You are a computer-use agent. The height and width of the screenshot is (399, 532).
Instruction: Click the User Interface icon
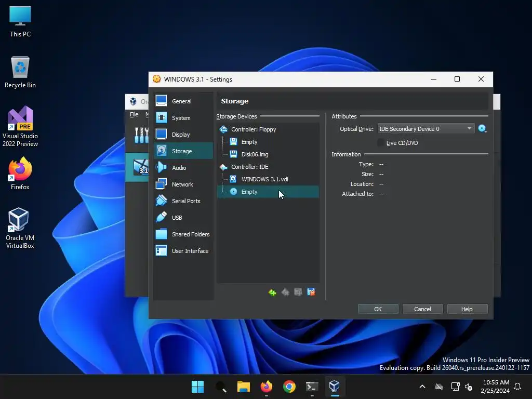pyautogui.click(x=161, y=250)
